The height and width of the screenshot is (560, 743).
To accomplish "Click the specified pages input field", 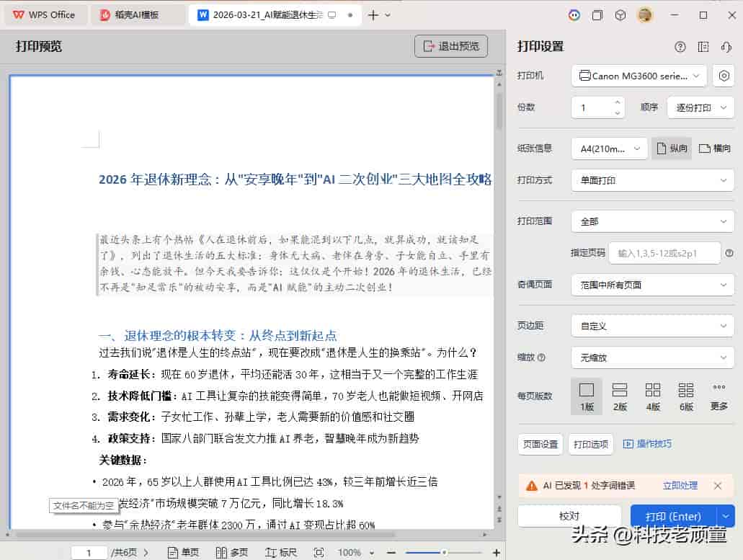I will click(664, 254).
